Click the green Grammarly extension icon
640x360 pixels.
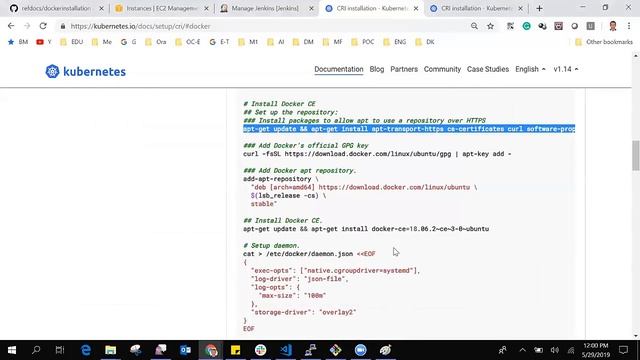pyautogui.click(x=527, y=26)
